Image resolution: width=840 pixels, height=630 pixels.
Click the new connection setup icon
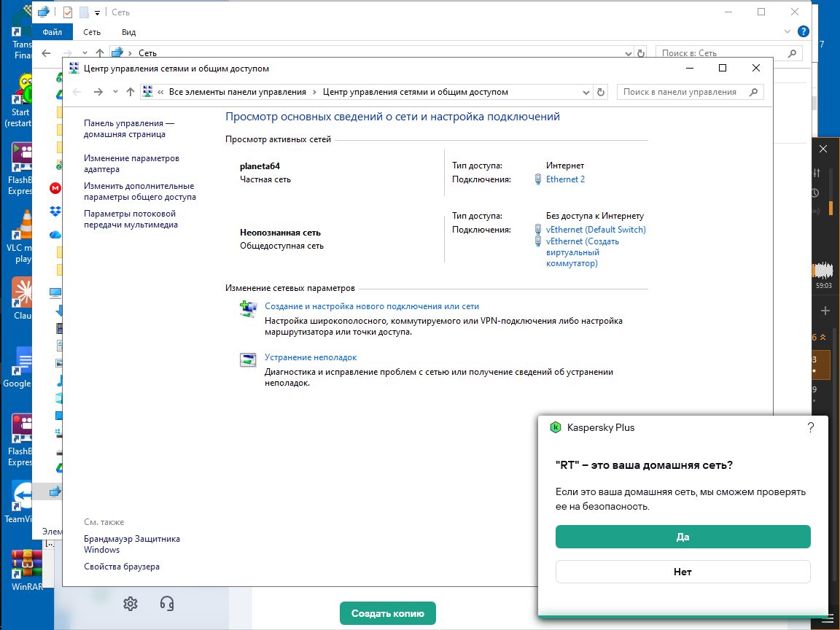point(249,308)
